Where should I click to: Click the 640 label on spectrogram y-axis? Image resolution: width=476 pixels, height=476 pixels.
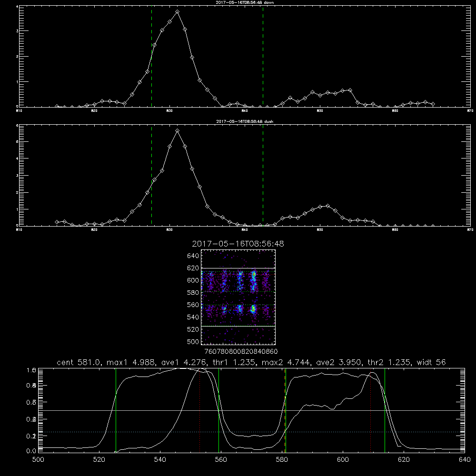(193, 256)
